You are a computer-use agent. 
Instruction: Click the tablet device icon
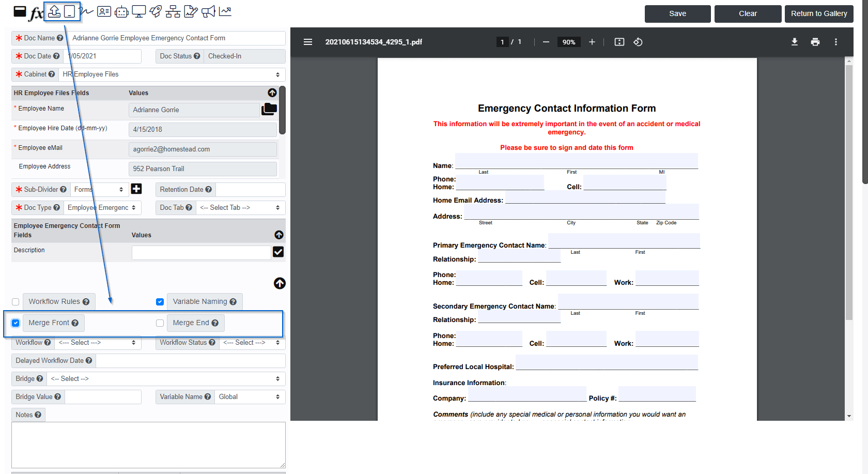tap(70, 11)
